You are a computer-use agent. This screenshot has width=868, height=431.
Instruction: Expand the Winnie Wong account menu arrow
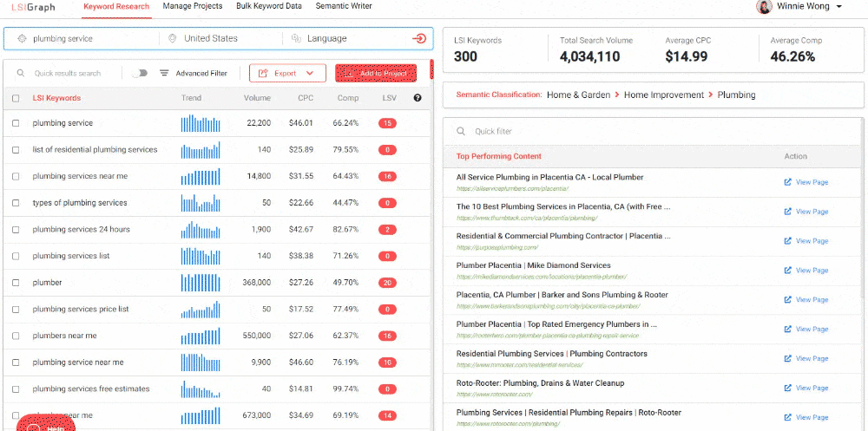coord(838,7)
